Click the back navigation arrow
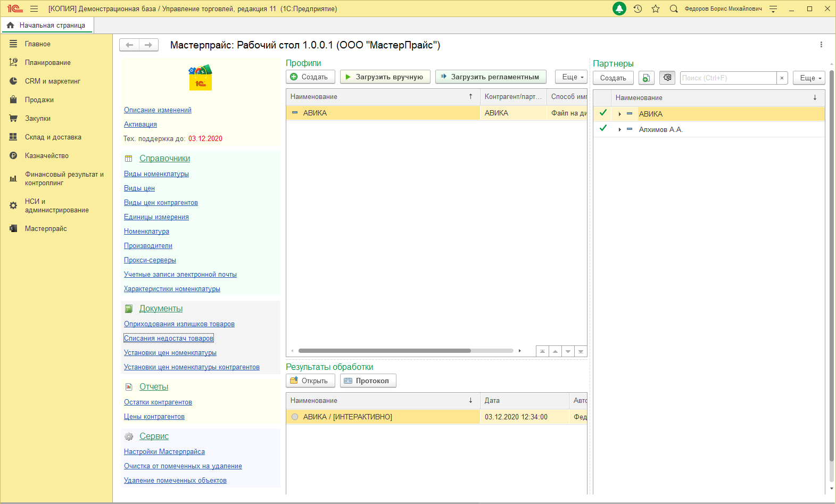 click(x=129, y=45)
